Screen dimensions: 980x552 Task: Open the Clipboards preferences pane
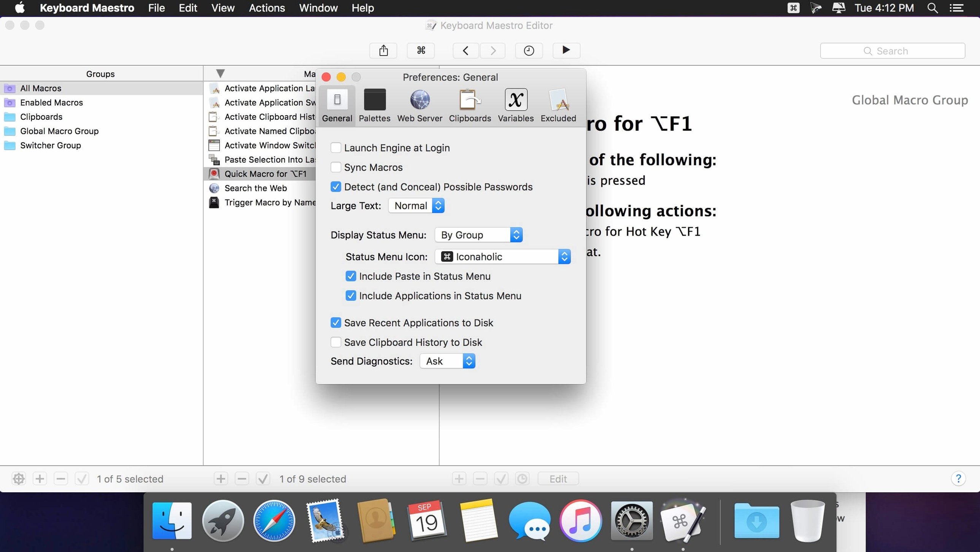pyautogui.click(x=470, y=105)
